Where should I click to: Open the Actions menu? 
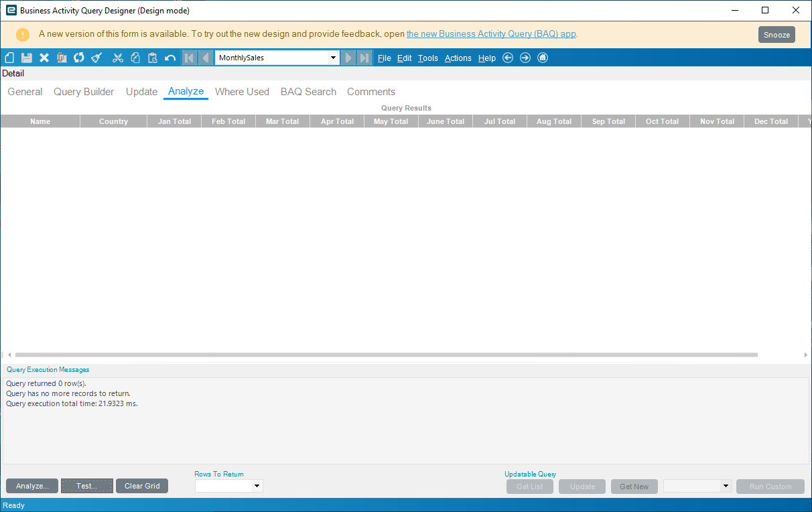(458, 58)
